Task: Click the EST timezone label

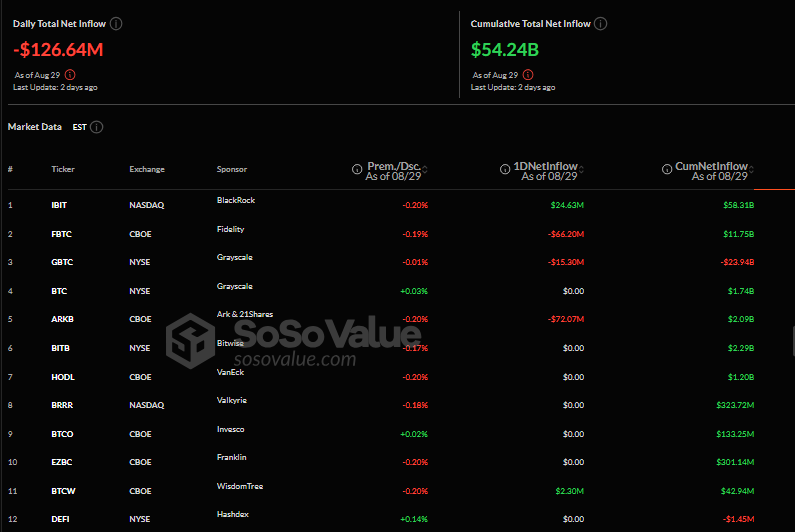Action: tap(80, 127)
